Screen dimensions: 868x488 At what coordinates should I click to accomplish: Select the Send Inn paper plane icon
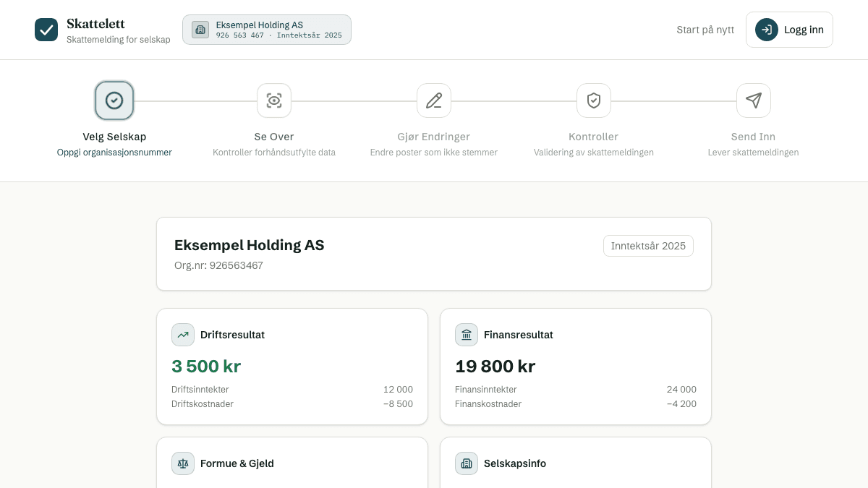[754, 100]
